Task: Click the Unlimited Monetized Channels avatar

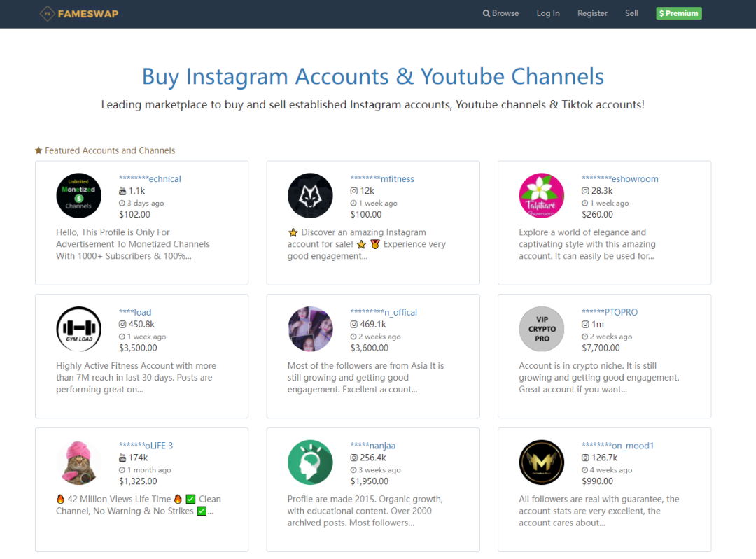Action: 79,196
